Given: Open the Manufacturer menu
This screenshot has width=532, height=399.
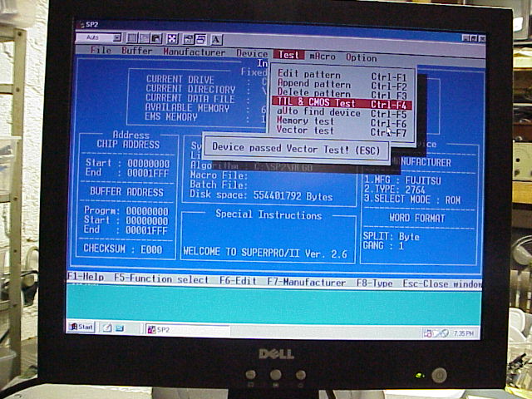Looking at the screenshot, I should 194,52.
